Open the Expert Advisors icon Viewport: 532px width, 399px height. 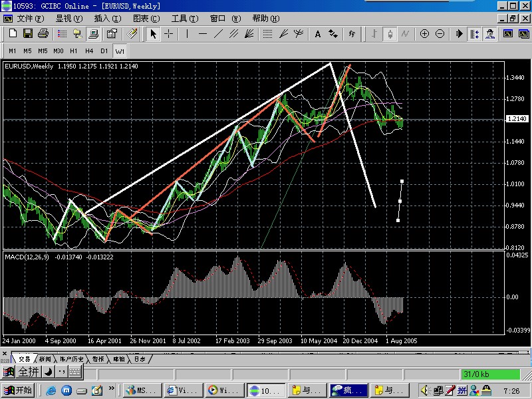point(490,34)
